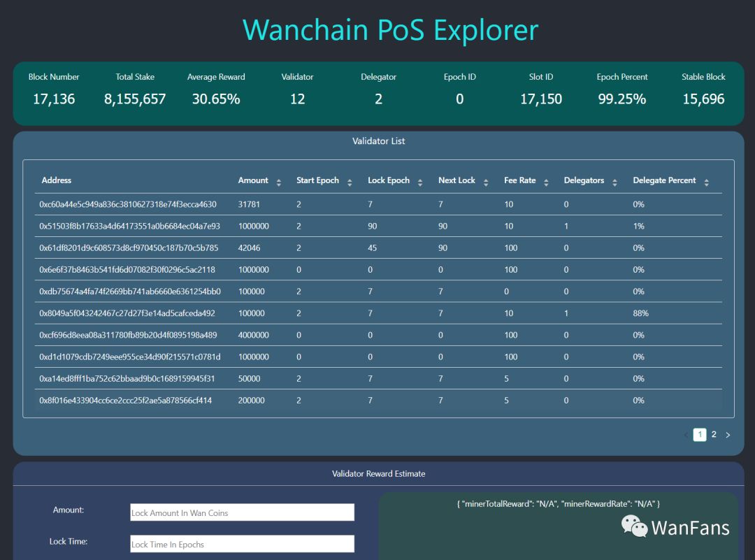Image resolution: width=755 pixels, height=560 pixels.
Task: Click amount 200000 cell
Action: tap(252, 400)
